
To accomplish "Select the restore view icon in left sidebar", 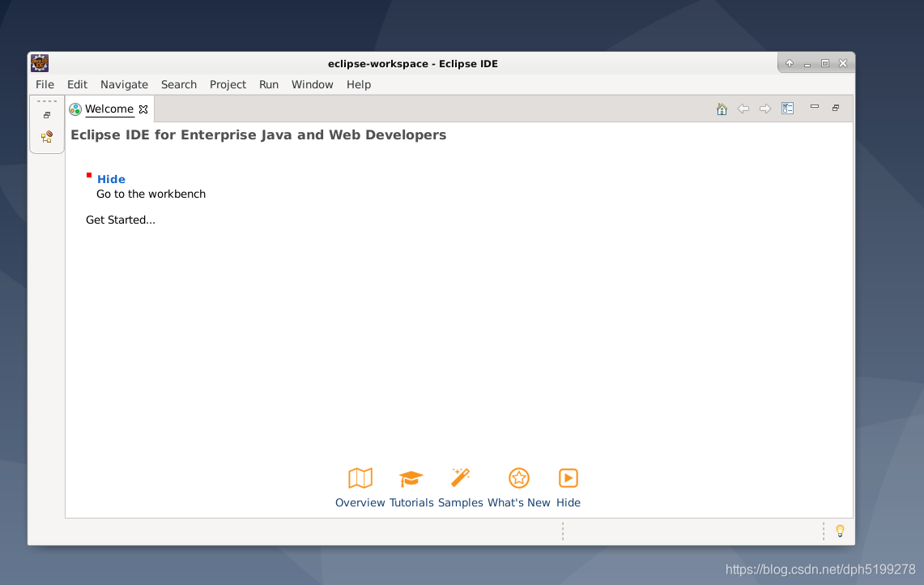I will coord(46,115).
